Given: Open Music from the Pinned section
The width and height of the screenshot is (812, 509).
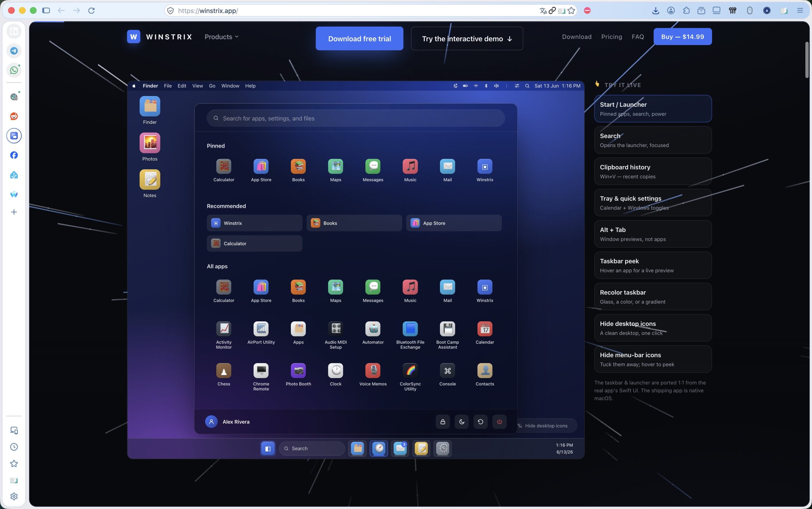Looking at the screenshot, I should [x=410, y=170].
